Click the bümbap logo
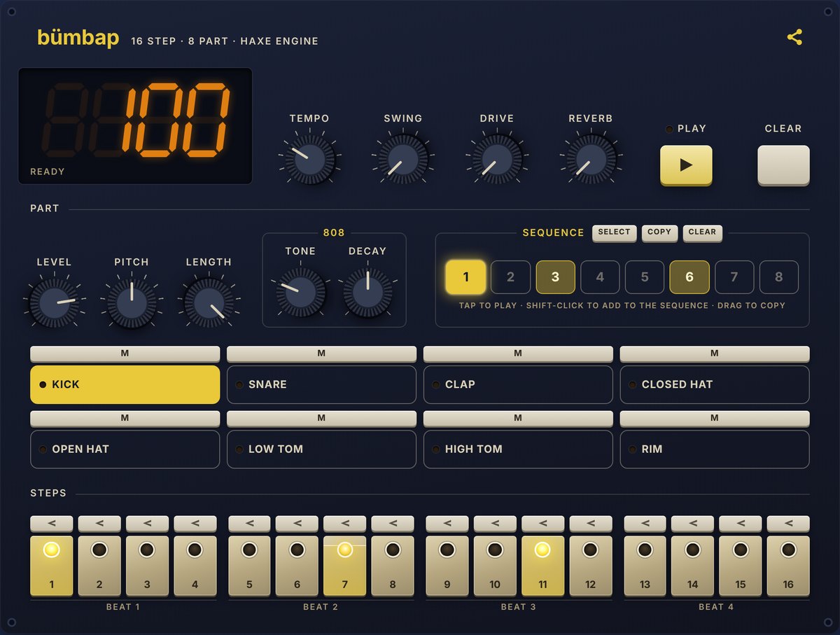The height and width of the screenshot is (635, 840). [x=78, y=38]
